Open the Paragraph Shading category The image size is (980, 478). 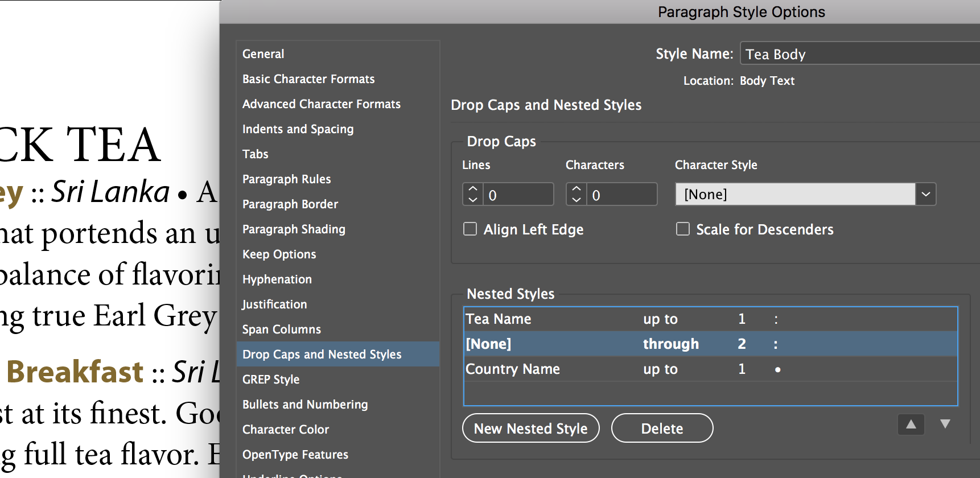(x=338, y=229)
